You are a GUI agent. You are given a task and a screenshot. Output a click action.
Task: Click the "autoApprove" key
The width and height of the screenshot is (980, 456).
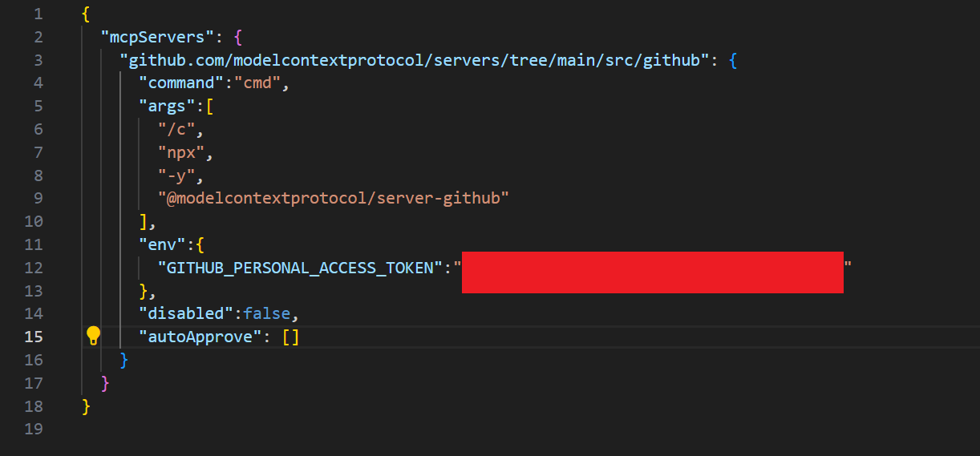click(200, 337)
